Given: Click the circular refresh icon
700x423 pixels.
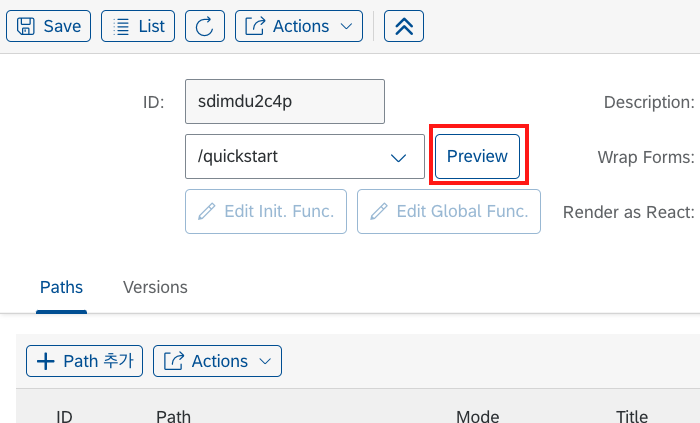Looking at the screenshot, I should 205,26.
